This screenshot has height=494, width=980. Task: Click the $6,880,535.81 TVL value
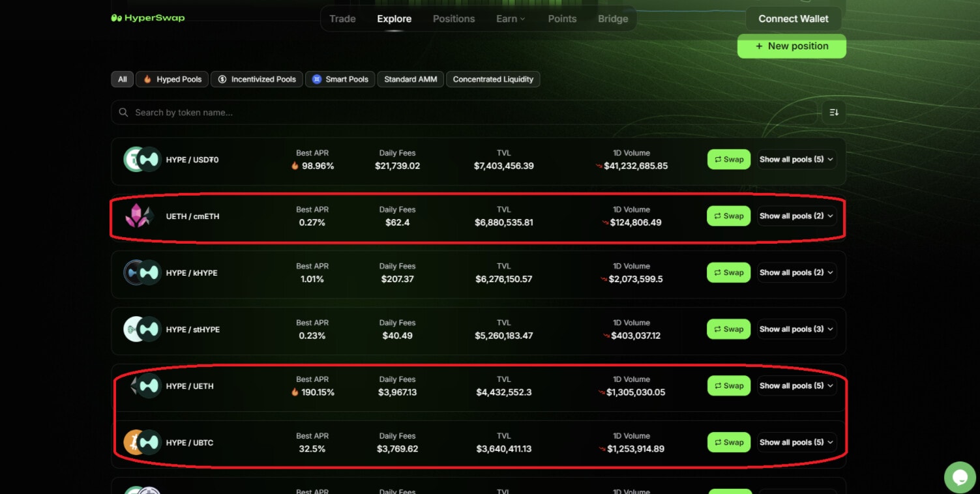pyautogui.click(x=504, y=223)
